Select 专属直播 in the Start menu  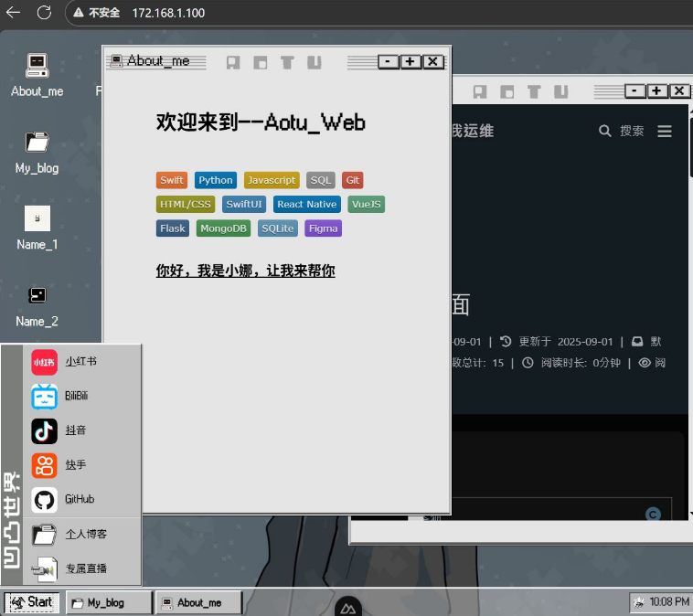(84, 568)
